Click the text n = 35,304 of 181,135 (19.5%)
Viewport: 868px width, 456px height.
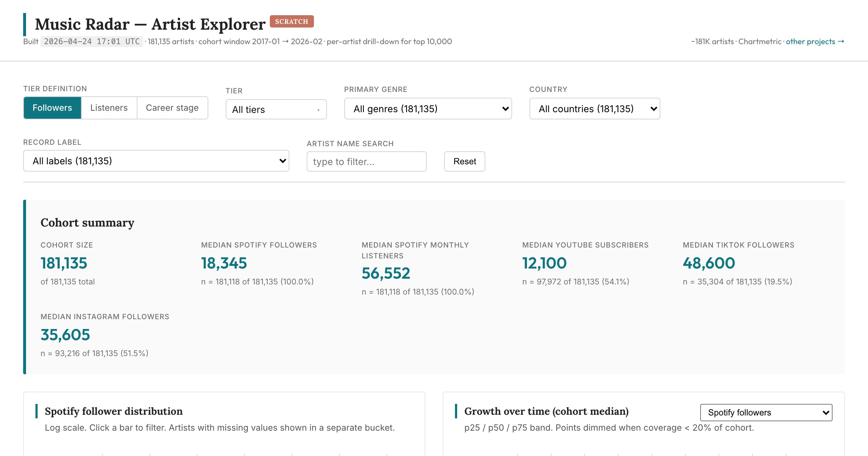pos(737,282)
